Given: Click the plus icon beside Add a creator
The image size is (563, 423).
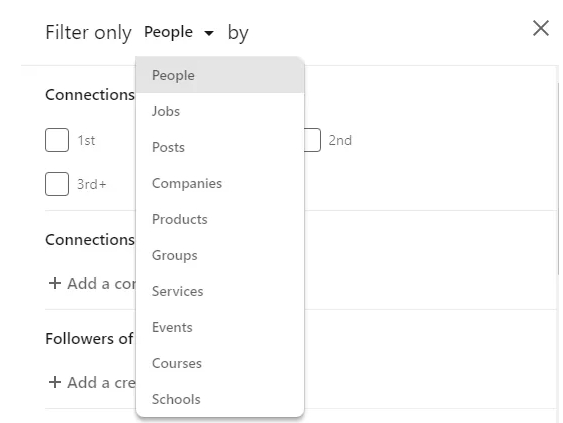Looking at the screenshot, I should tap(55, 382).
